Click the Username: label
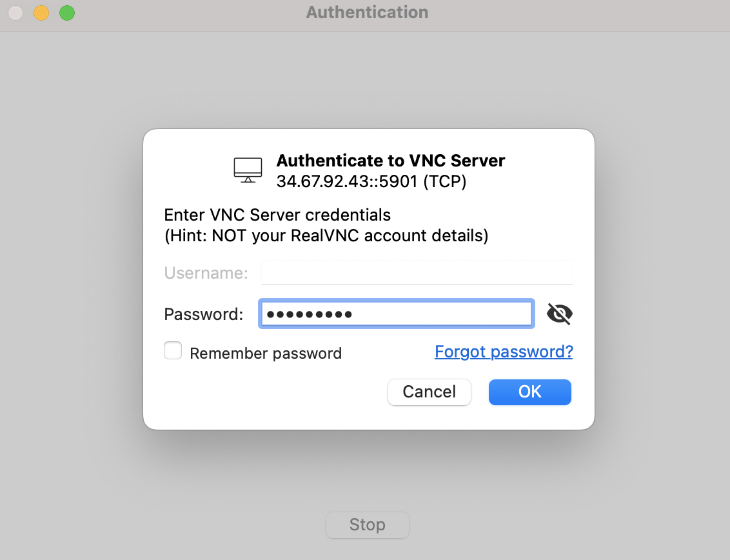730x560 pixels. [206, 272]
